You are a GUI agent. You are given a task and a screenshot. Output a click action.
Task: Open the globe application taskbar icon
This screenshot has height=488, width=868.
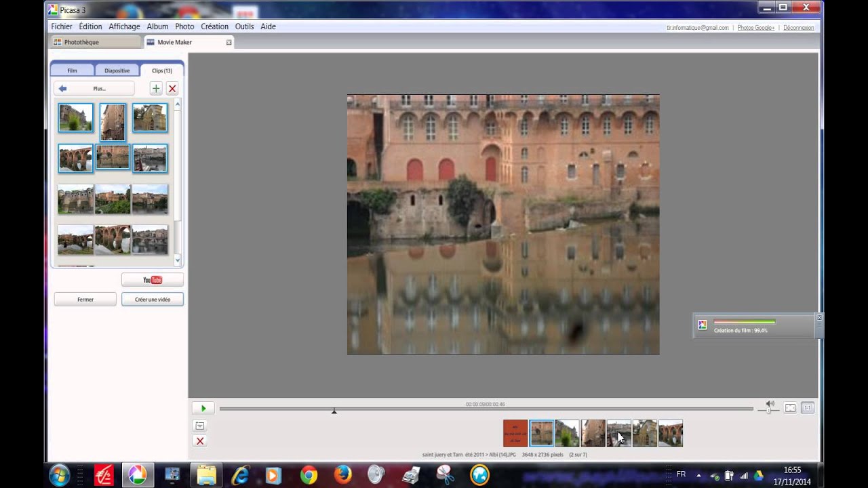[479, 475]
